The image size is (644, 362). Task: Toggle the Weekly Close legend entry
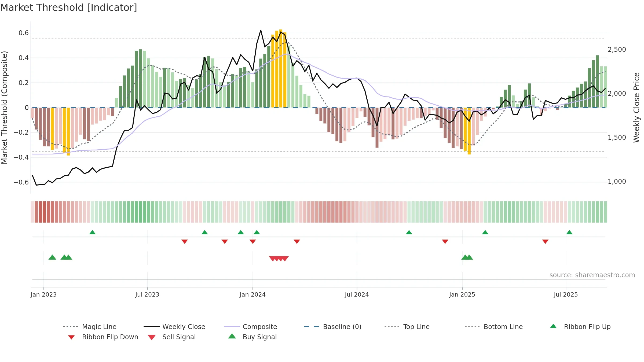point(174,327)
